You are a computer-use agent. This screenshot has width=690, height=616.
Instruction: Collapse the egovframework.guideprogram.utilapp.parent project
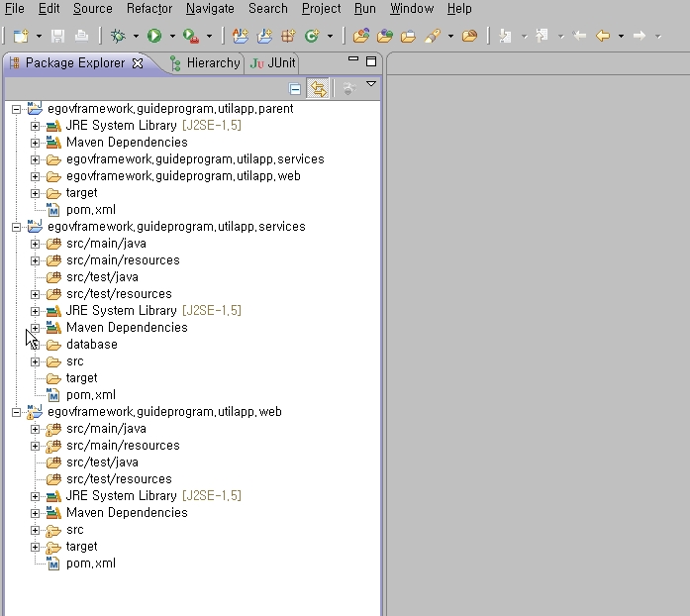(16, 109)
